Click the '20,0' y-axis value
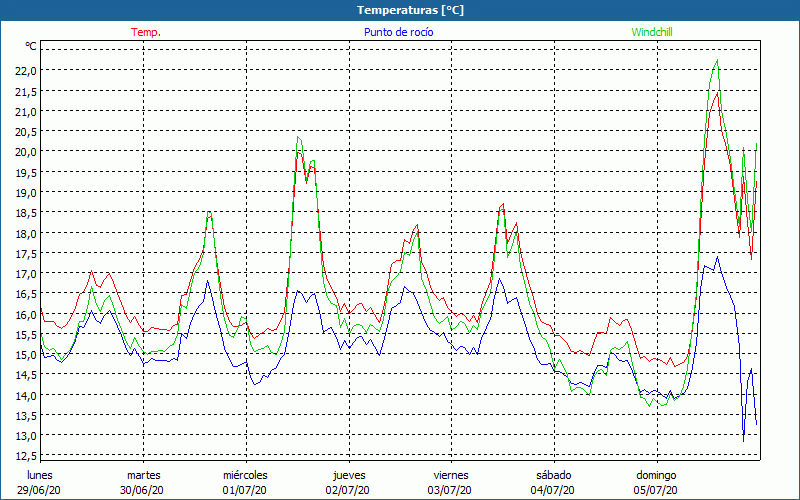800x500 pixels. tap(26, 152)
